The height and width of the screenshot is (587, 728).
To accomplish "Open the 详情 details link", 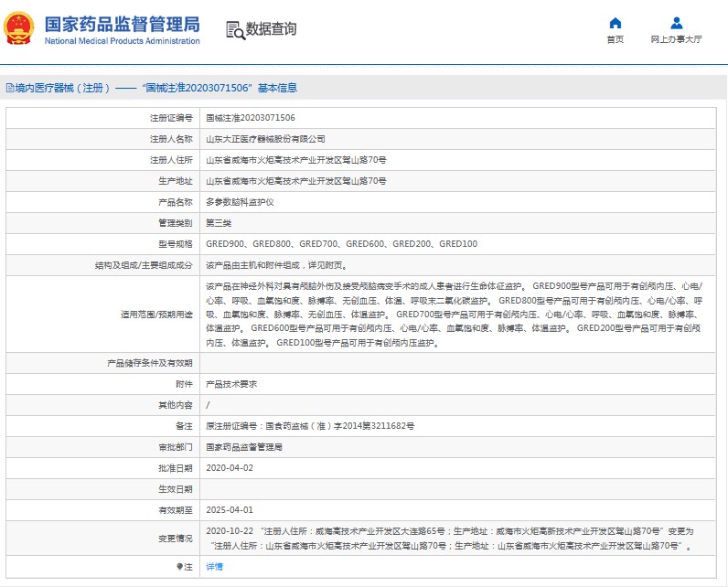I will 215,567.
